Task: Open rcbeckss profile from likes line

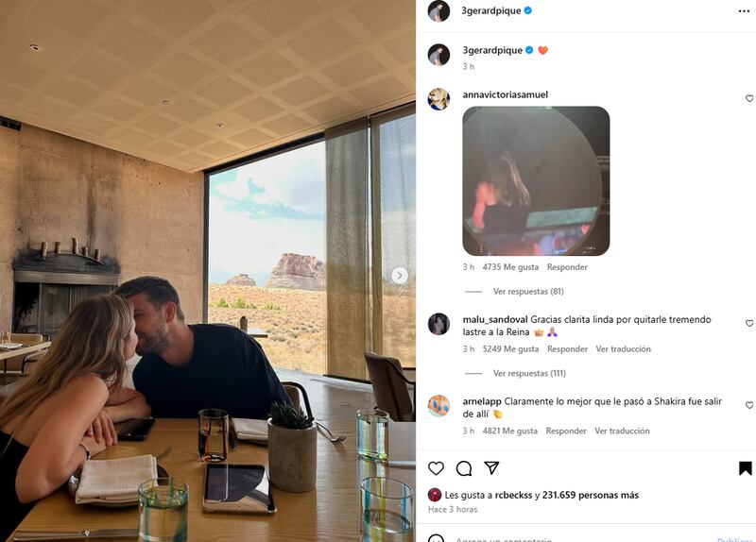Action: tap(513, 495)
